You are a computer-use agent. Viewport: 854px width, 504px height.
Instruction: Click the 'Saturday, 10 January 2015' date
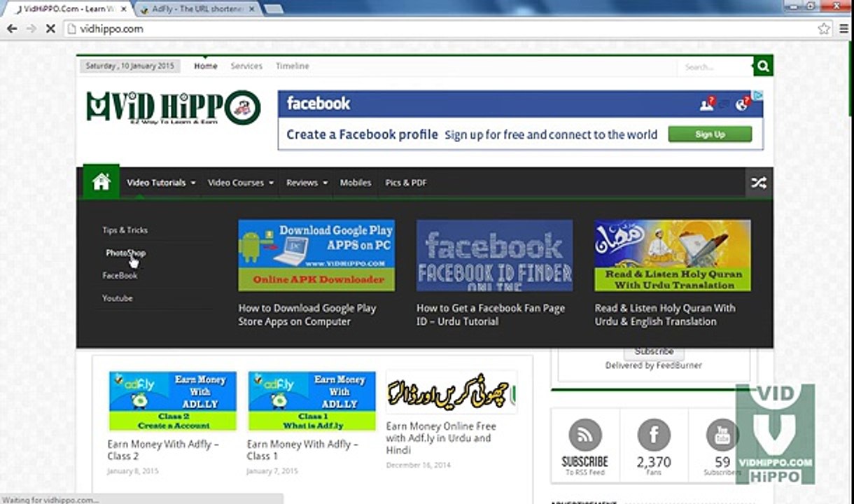[x=129, y=66]
